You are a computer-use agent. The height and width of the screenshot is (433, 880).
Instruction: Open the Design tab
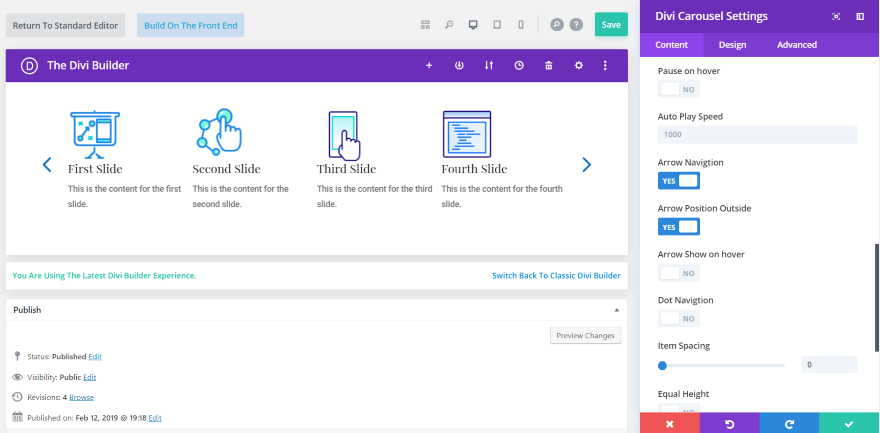click(x=732, y=45)
